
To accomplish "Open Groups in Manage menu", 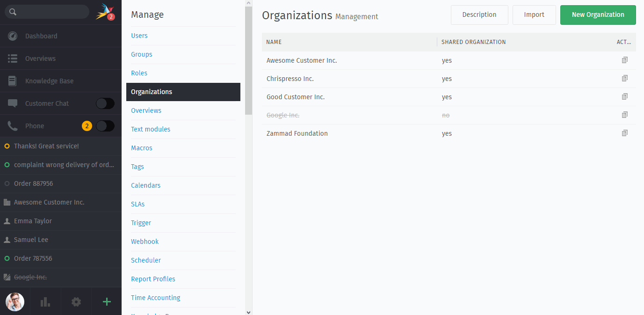I will [x=142, y=54].
